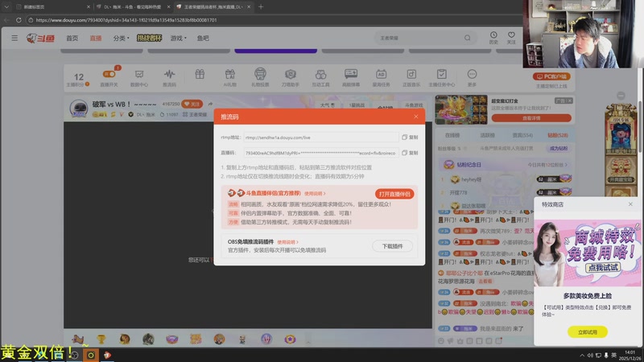Open a new browser tab

261,6
